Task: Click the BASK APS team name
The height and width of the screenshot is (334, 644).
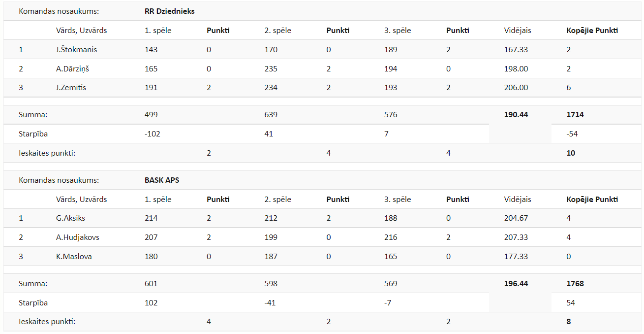Action: tap(161, 180)
